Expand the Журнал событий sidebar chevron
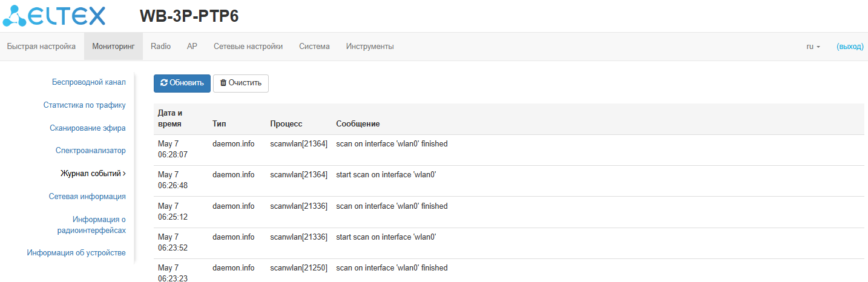 point(124,174)
